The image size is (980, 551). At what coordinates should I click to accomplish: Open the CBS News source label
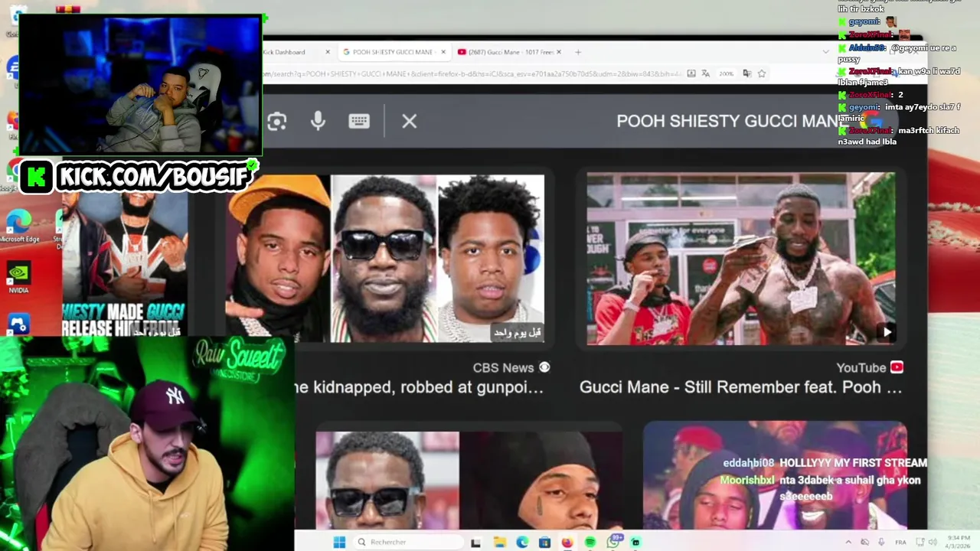coord(511,367)
